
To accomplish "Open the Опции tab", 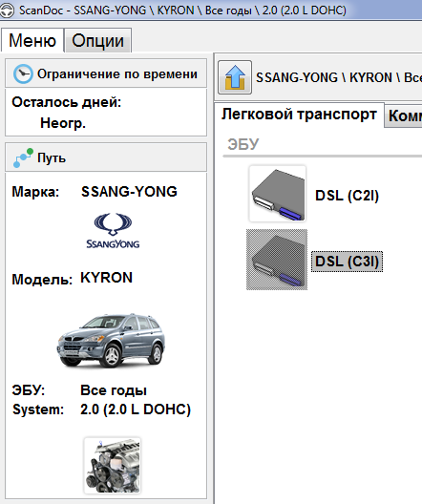I will 97,40.
